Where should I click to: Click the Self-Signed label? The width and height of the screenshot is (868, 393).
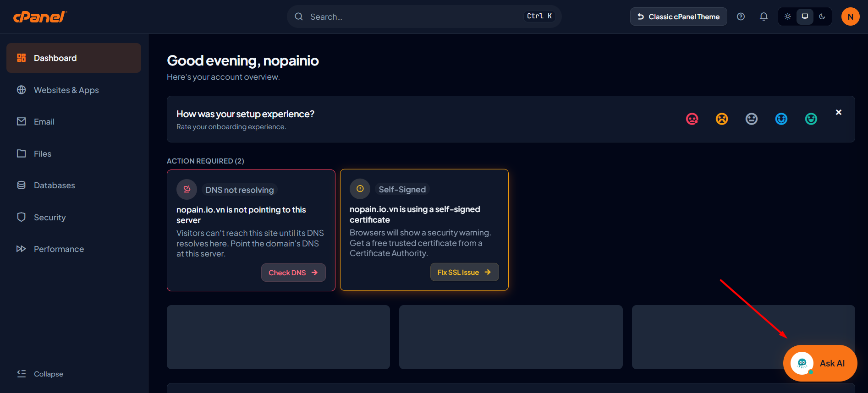402,189
